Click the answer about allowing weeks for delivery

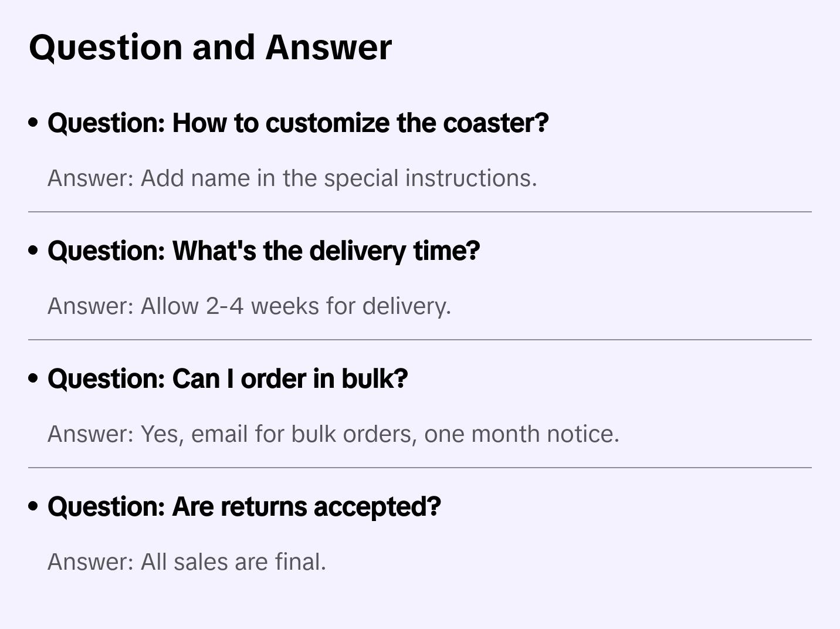coord(249,306)
